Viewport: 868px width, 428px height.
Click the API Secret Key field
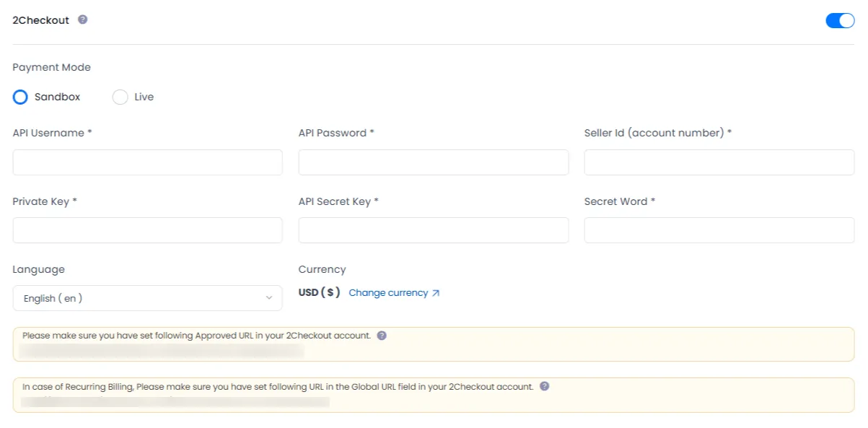pos(433,230)
